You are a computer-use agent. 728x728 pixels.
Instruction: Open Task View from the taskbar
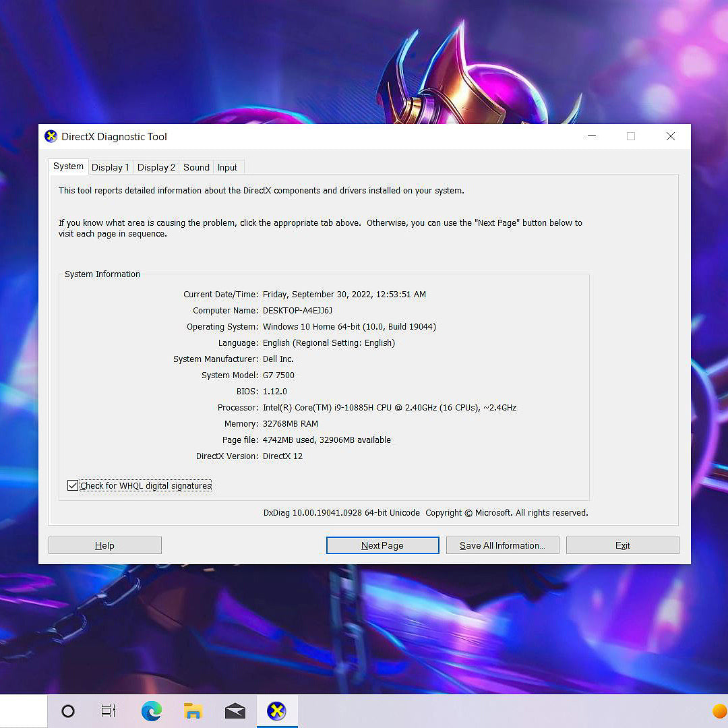pyautogui.click(x=109, y=711)
